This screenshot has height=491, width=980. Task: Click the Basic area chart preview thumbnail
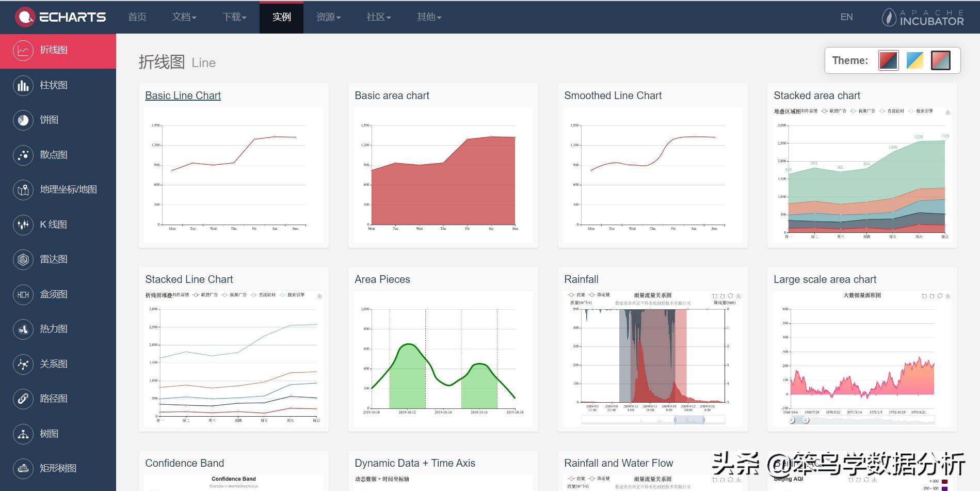(x=443, y=175)
